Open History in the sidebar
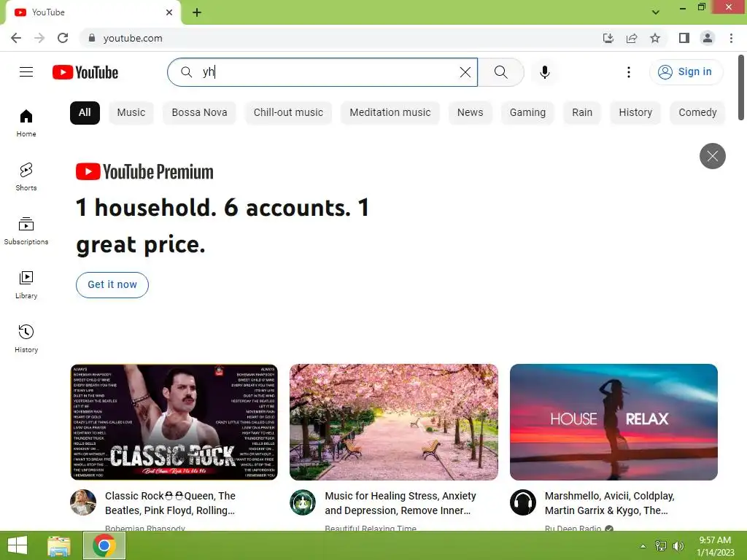The width and height of the screenshot is (747, 560). pyautogui.click(x=26, y=338)
